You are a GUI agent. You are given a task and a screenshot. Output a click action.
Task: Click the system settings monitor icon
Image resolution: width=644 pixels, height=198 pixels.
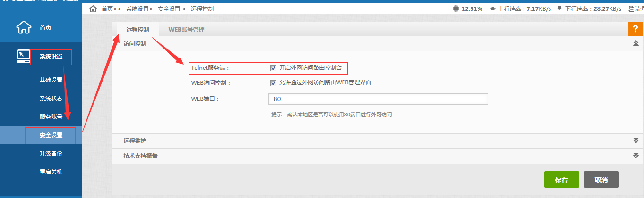(x=24, y=56)
